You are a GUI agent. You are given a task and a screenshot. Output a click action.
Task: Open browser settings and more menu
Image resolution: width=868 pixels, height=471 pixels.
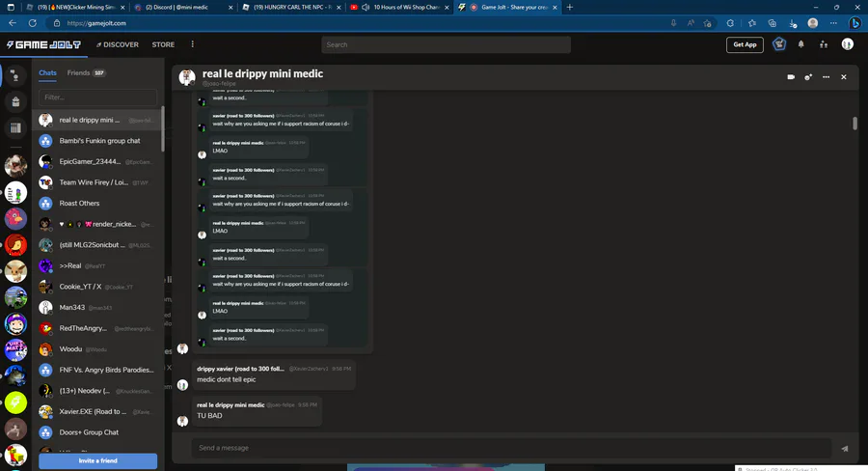point(833,23)
